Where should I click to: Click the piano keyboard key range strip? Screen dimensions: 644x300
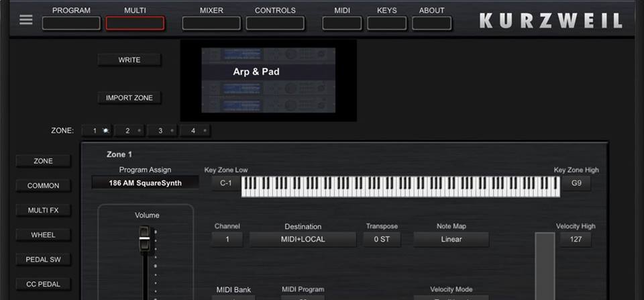point(400,187)
